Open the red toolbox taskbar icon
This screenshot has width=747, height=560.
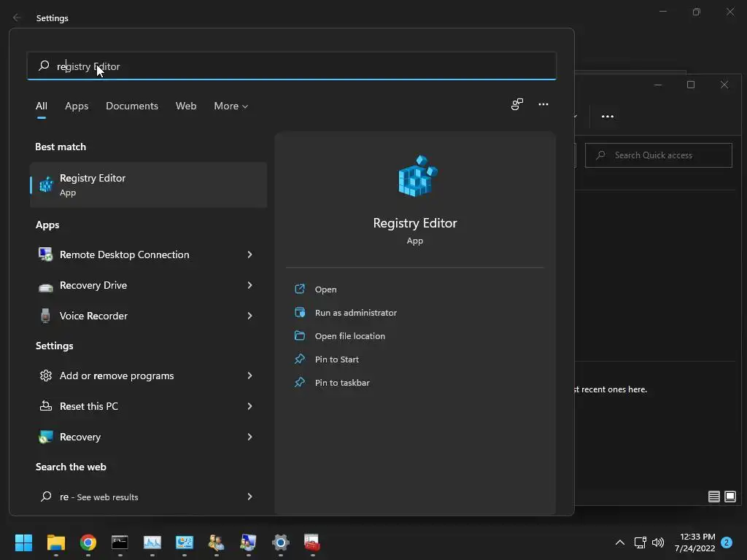point(312,542)
